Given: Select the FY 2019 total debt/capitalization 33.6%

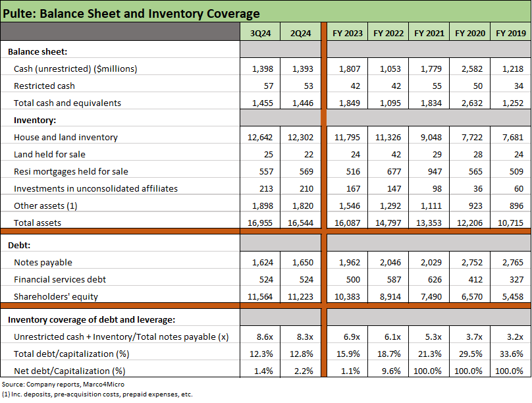Looking at the screenshot, I should click(512, 354).
